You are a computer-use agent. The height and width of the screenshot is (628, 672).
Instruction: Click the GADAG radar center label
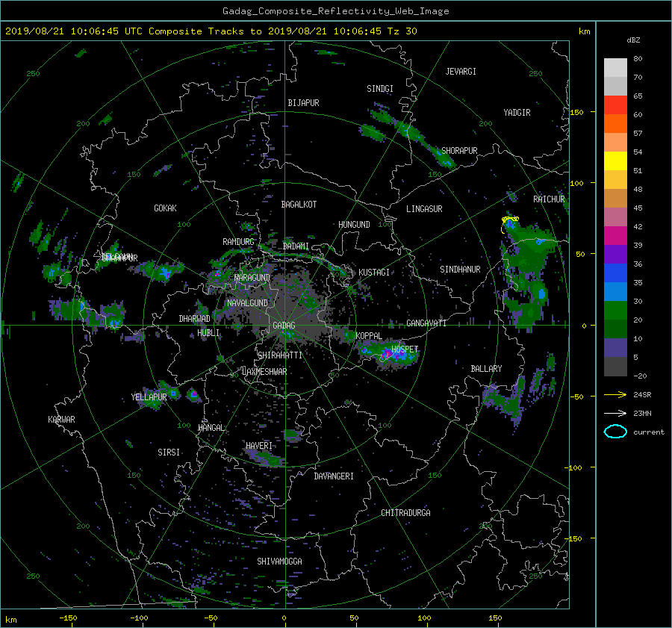point(284,326)
